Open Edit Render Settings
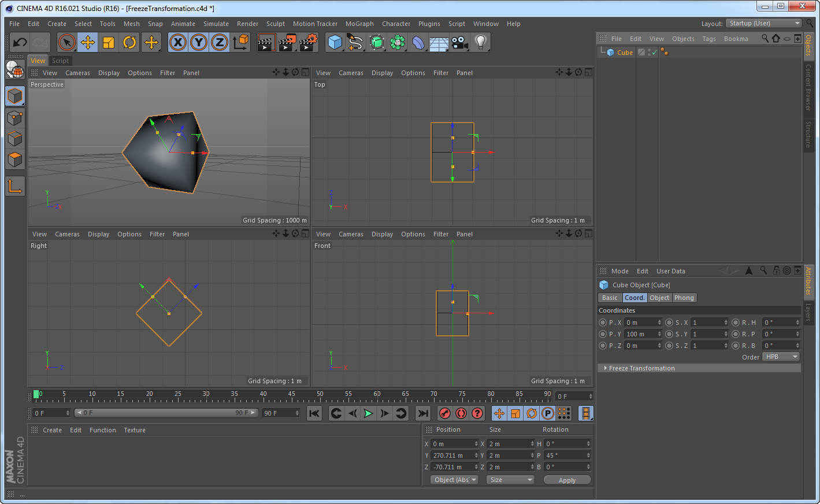 (309, 42)
